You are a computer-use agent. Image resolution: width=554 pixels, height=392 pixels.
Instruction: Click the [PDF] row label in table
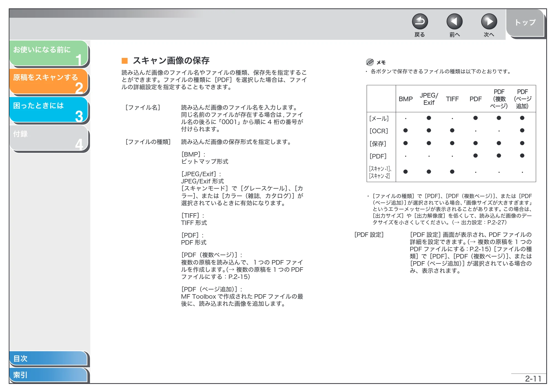pos(378,156)
